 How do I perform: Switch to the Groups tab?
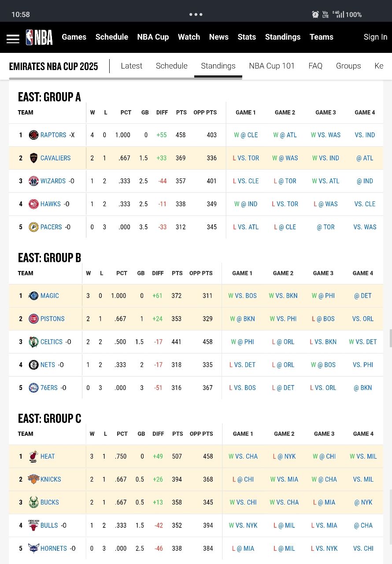(x=348, y=66)
